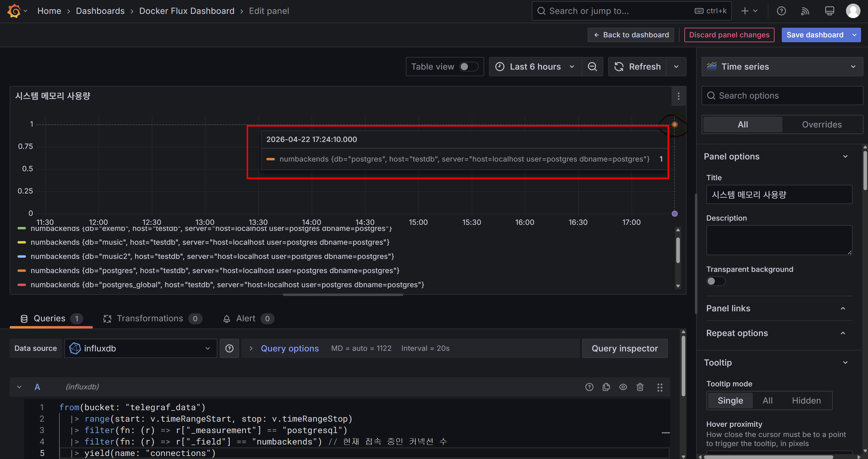The image size is (868, 459).
Task: Show help for query A
Action: 589,387
